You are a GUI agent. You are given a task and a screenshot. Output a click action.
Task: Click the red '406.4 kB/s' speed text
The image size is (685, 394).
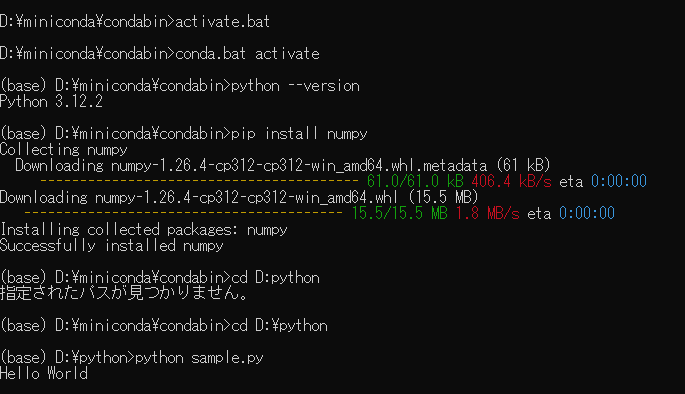511,181
